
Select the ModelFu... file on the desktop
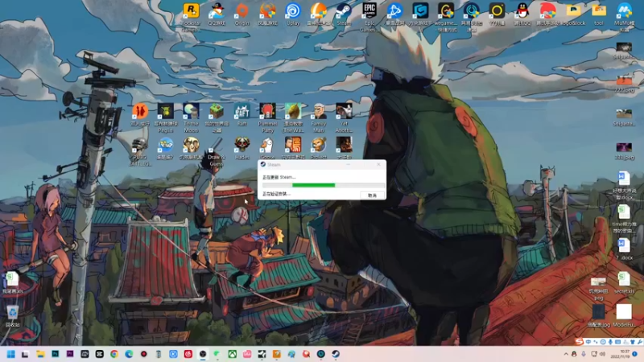tap(624, 315)
